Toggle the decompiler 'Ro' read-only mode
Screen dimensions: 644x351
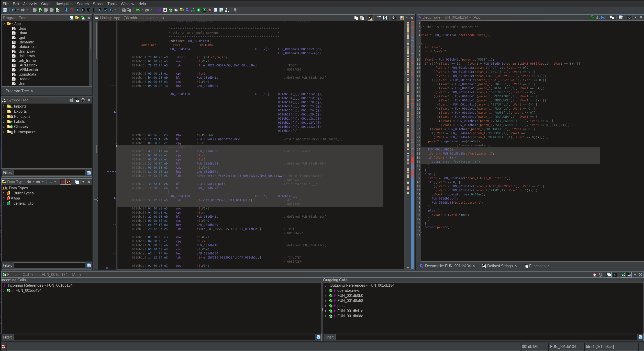[603, 17]
